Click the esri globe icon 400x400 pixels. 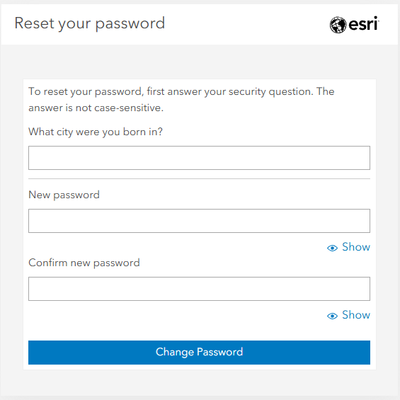(x=338, y=25)
